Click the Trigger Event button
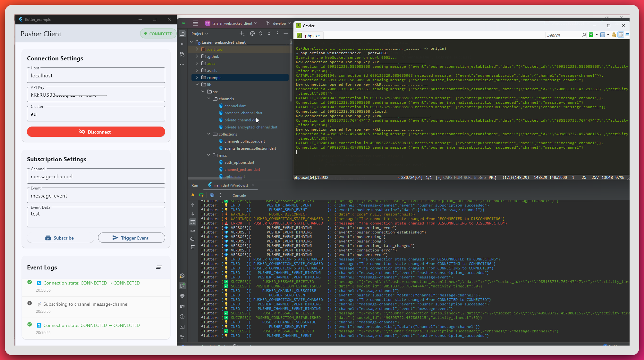The height and width of the screenshot is (360, 644). click(x=131, y=238)
